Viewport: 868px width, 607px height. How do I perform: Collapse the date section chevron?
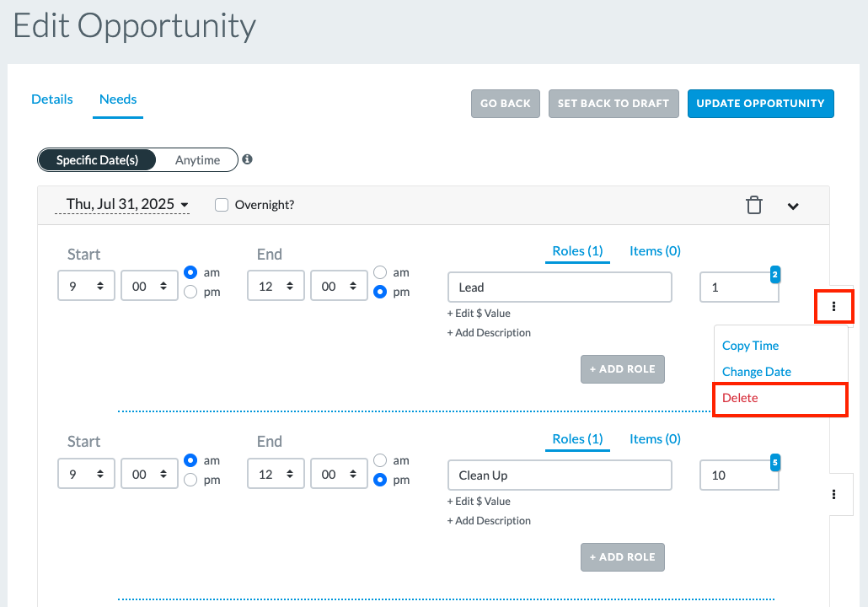793,206
